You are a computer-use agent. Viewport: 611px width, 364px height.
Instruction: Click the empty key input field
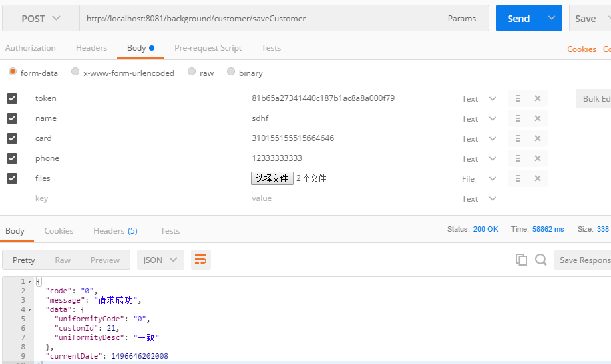coord(130,198)
